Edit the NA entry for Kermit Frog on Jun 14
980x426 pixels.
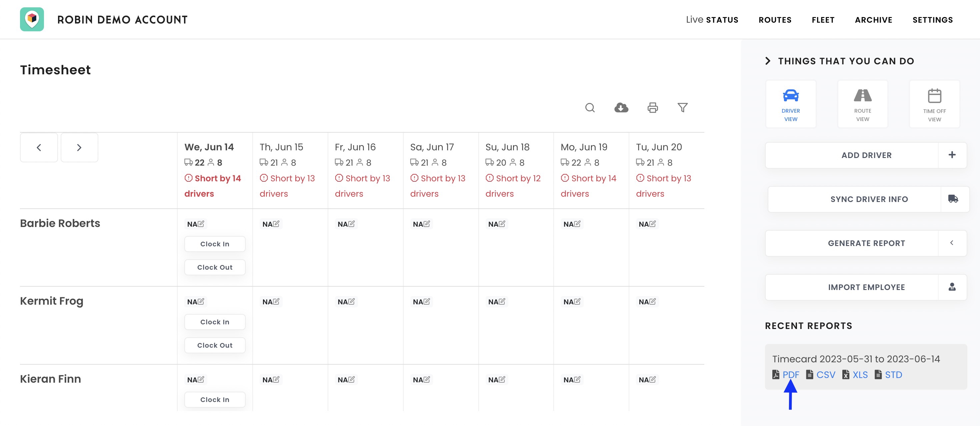coord(201,301)
